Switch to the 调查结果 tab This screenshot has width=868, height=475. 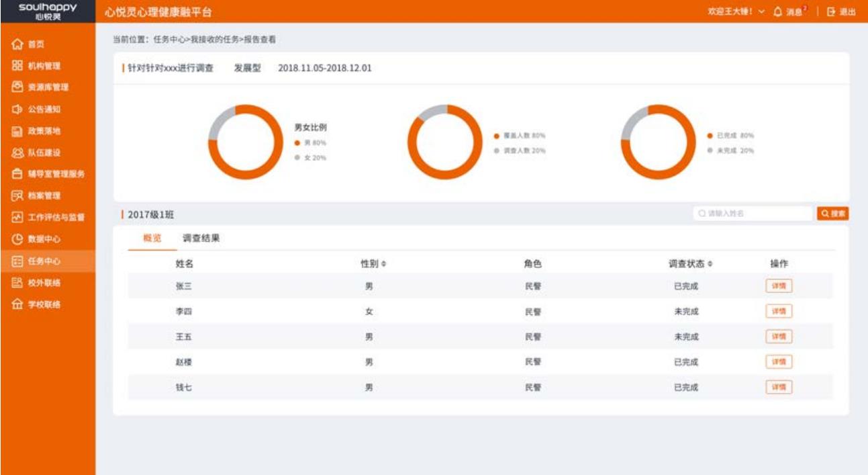[201, 238]
